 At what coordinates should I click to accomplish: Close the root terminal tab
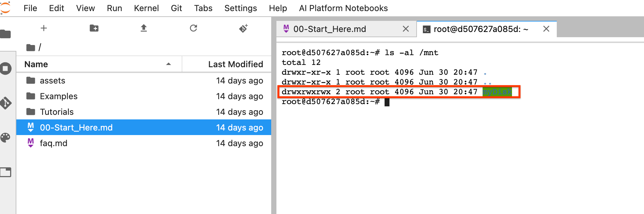(546, 29)
